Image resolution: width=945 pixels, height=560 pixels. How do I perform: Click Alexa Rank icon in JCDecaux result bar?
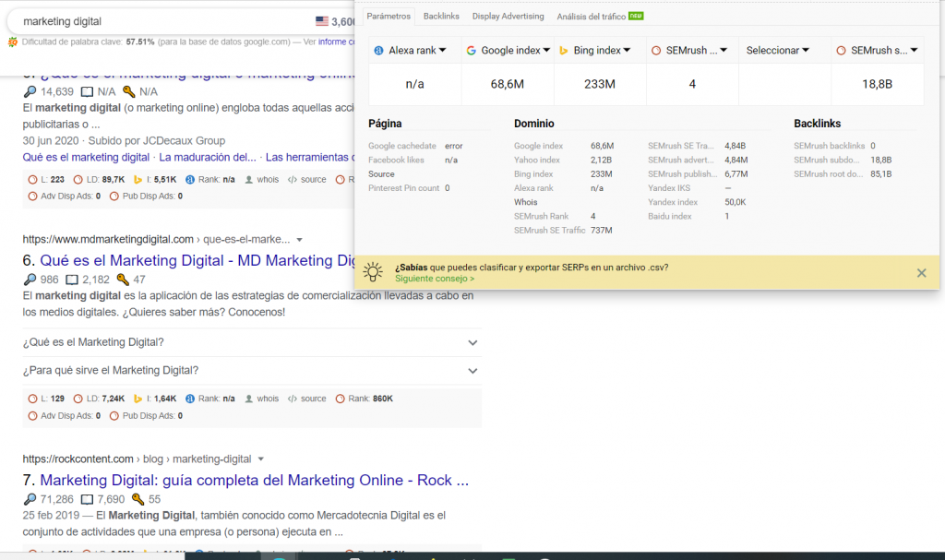[x=190, y=180]
